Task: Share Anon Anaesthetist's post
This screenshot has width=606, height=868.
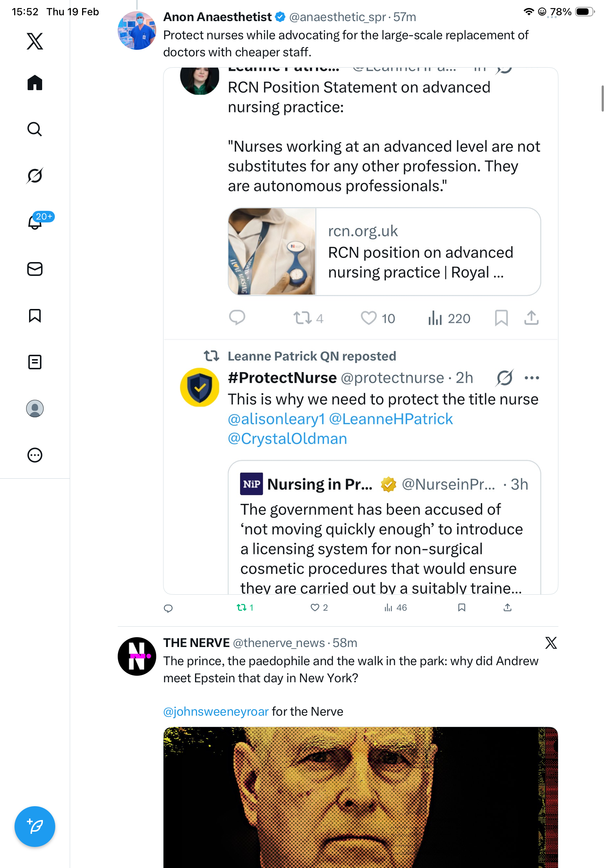Action: coord(507,607)
